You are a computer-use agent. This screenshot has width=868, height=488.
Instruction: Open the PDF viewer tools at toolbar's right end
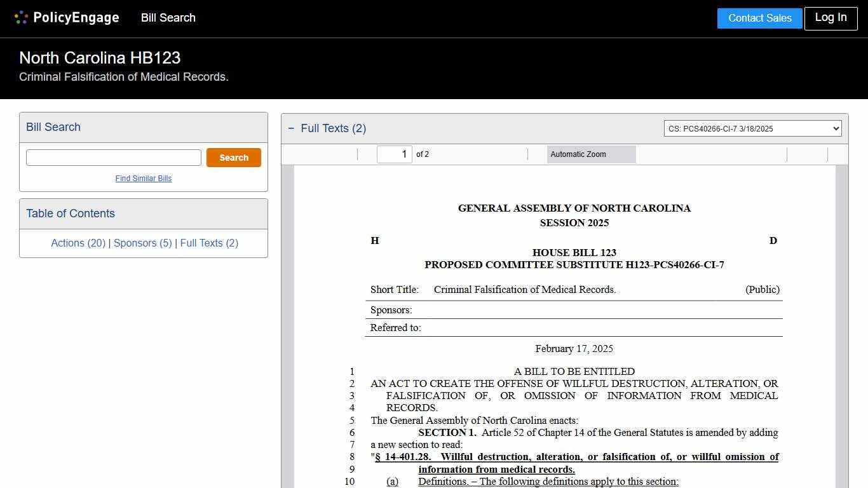tap(839, 154)
